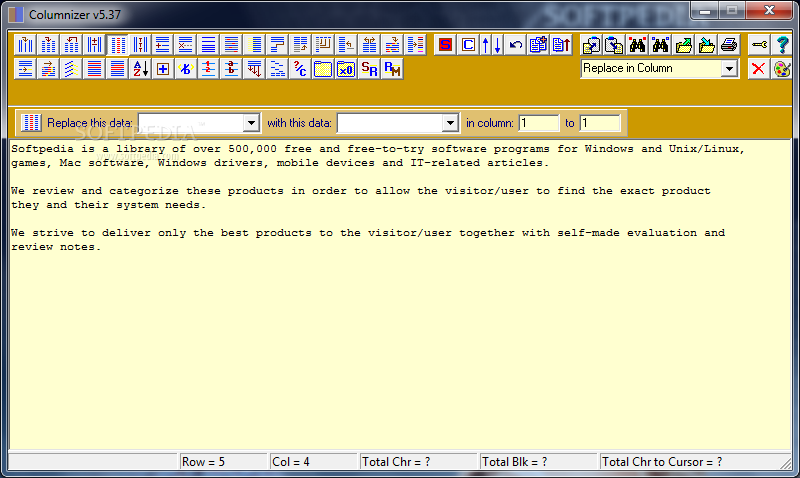Click the Replace panel columns icon button
The image size is (800, 478).
click(31, 122)
